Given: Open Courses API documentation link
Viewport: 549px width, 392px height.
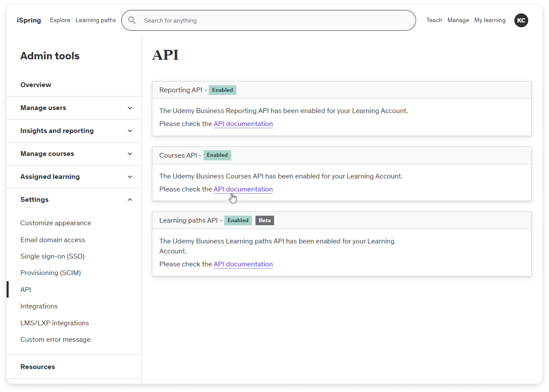Looking at the screenshot, I should (243, 189).
